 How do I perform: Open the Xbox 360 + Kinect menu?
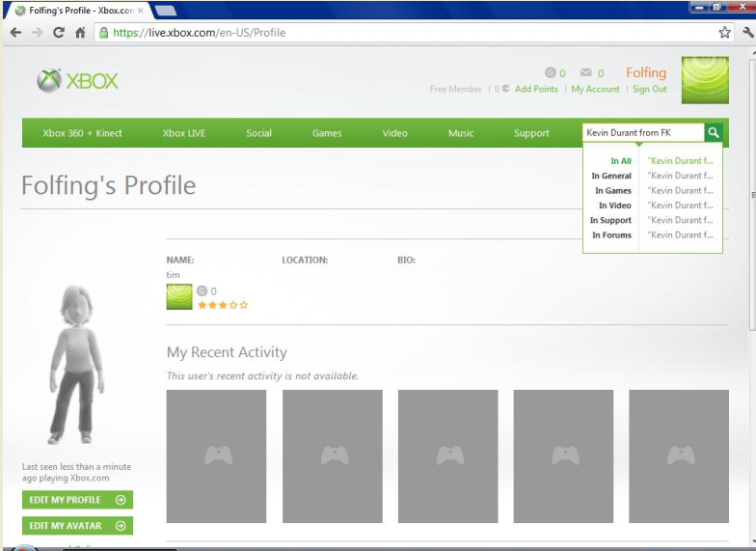82,133
